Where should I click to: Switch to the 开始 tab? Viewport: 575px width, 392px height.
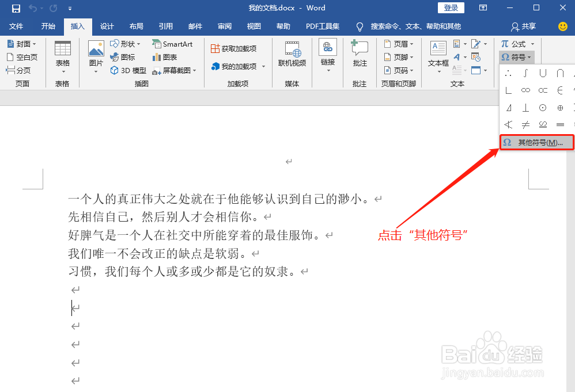coord(48,26)
